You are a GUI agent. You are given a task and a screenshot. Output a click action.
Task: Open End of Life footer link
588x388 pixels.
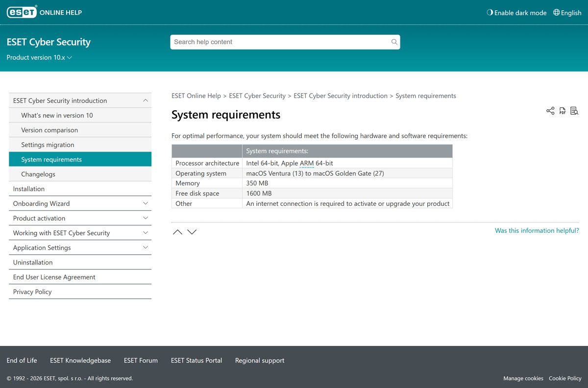coord(22,361)
